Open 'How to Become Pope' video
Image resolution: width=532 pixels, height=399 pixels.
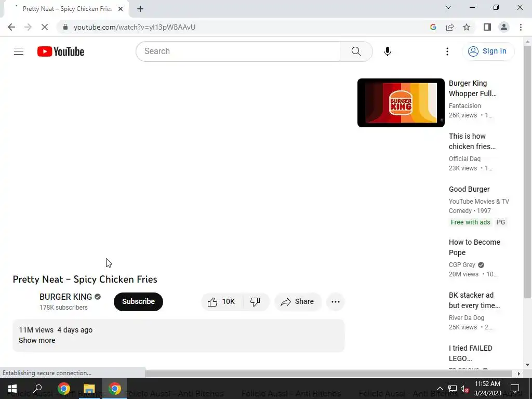(x=474, y=247)
